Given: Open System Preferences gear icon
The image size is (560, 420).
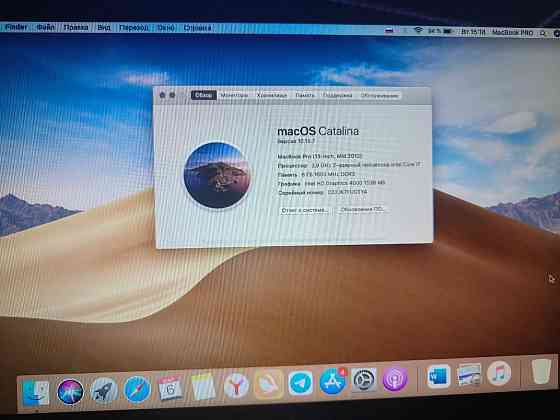Looking at the screenshot, I should pyautogui.click(x=364, y=380).
